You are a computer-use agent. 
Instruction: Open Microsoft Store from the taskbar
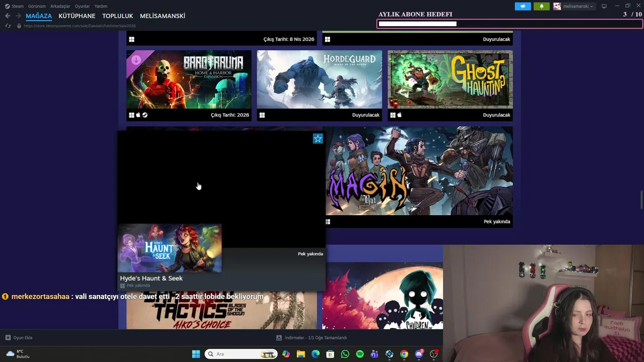pyautogui.click(x=330, y=354)
